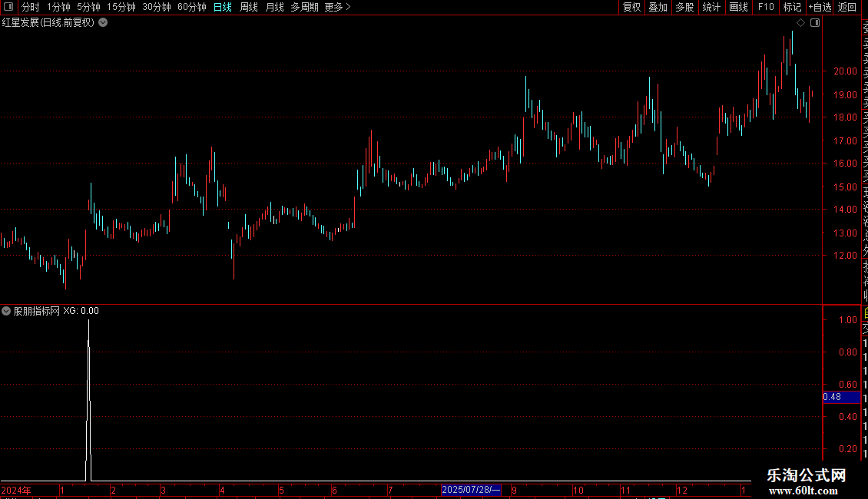The image size is (868, 499).
Task: Select the 1分钟 period
Action: tap(58, 7)
